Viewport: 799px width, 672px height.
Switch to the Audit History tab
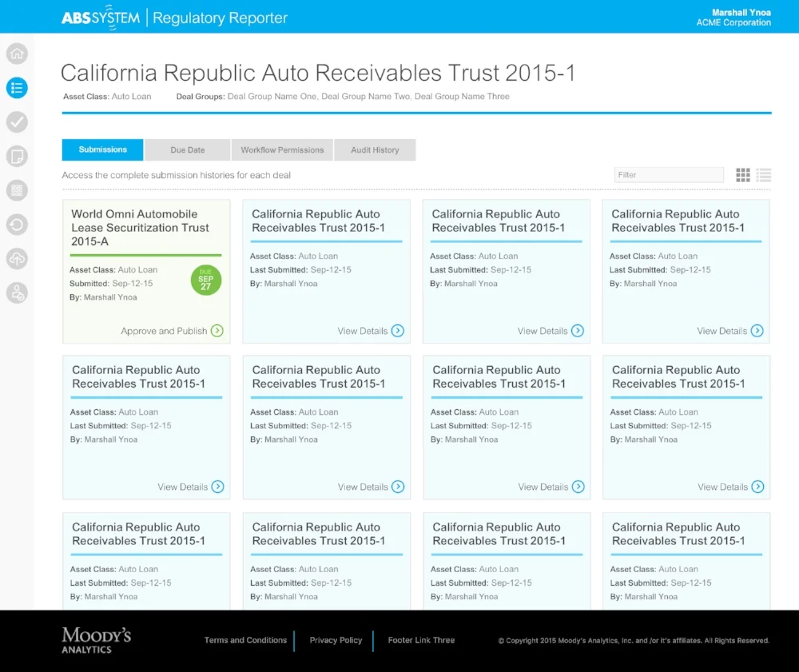pyautogui.click(x=375, y=149)
